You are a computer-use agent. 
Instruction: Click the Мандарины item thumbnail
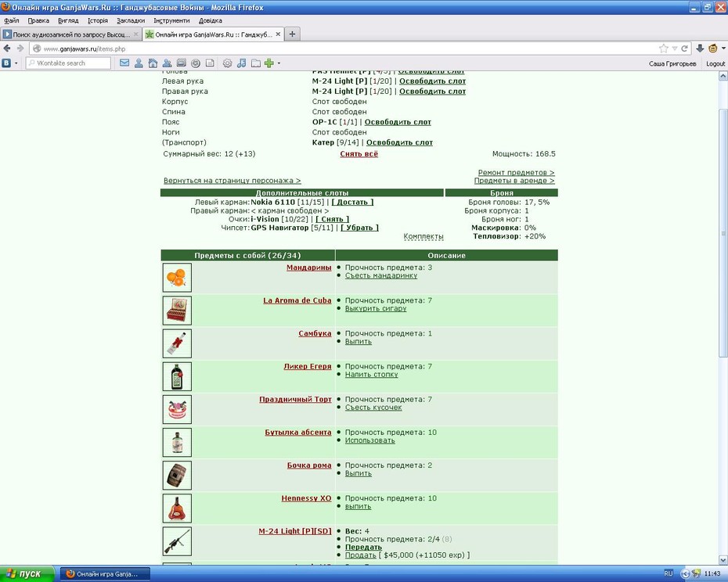click(x=177, y=278)
